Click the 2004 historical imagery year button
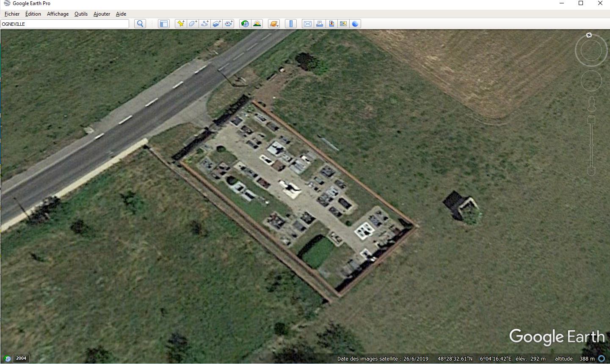This screenshot has width=610, height=364. click(x=21, y=358)
